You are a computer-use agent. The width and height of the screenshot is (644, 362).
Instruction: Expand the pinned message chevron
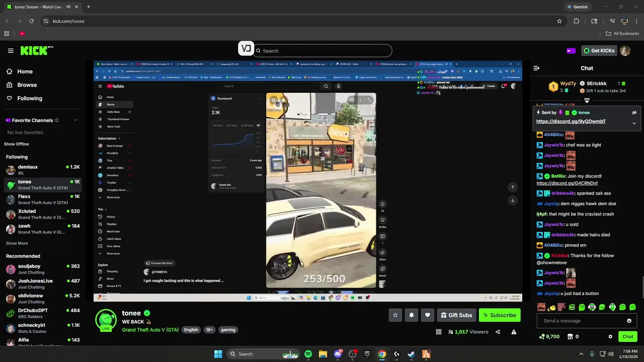(634, 123)
